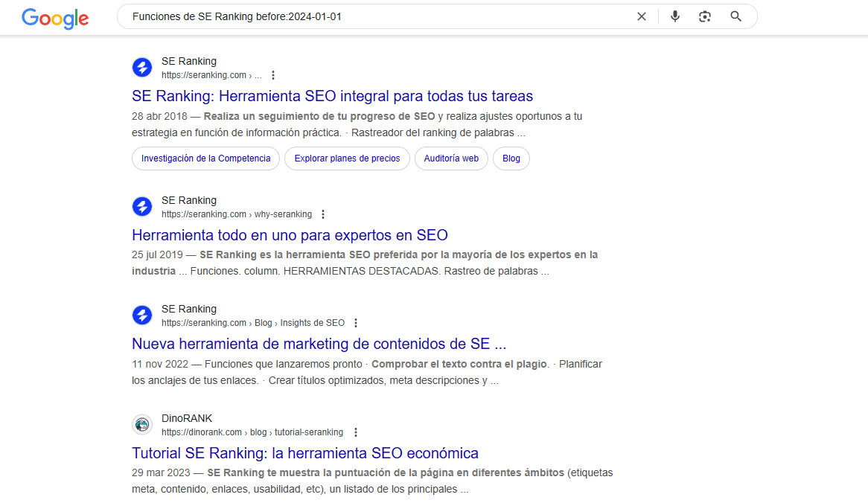Screen dimensions: 868x503
Task: Open SE Ranking favicon of why-seranking result
Action: pos(142,206)
